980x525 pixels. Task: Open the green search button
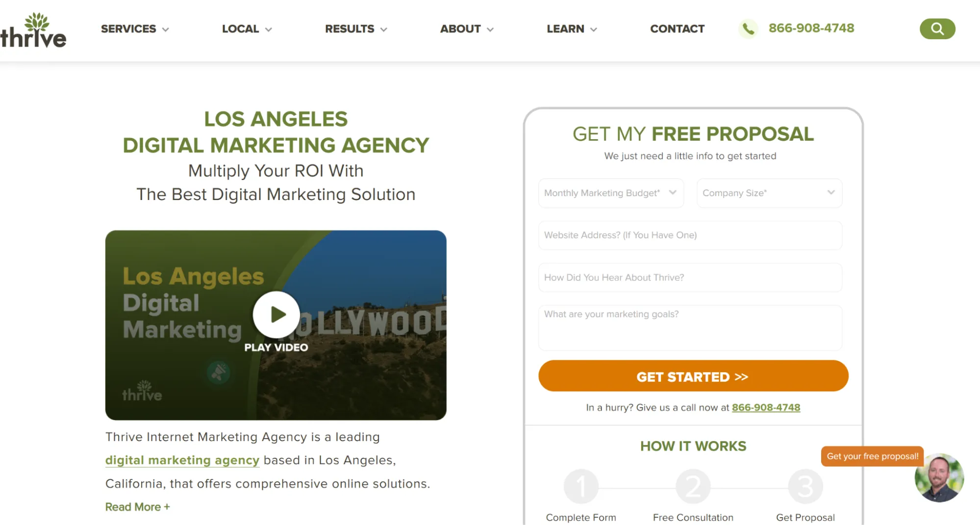click(937, 29)
